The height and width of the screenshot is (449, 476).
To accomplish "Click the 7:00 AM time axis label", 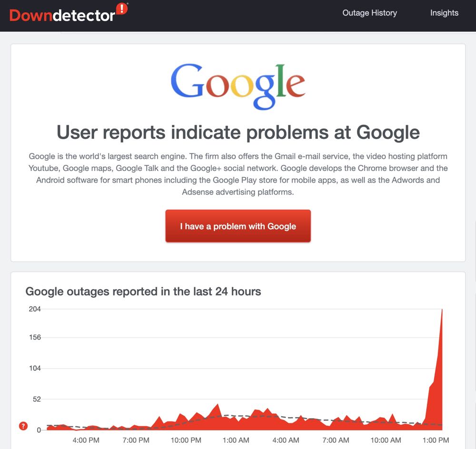I will tap(336, 440).
